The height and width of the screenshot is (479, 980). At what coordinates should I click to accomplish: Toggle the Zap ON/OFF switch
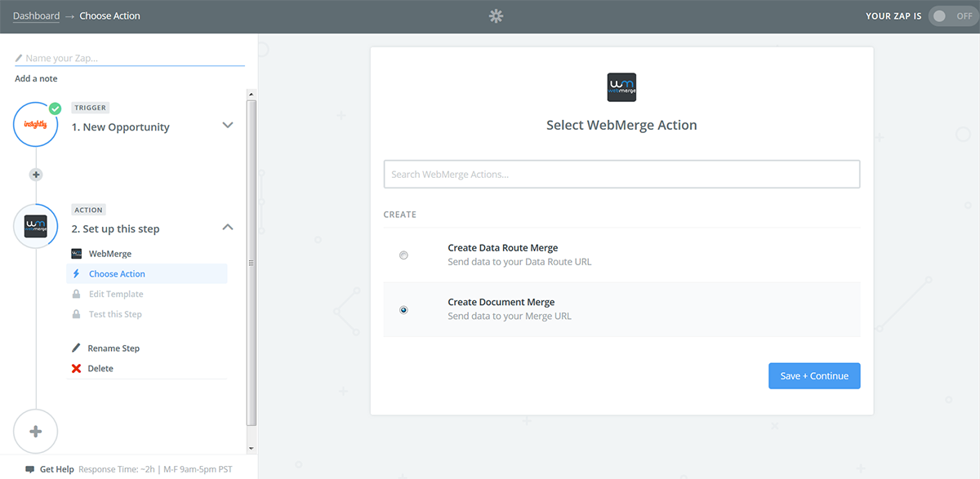click(953, 16)
